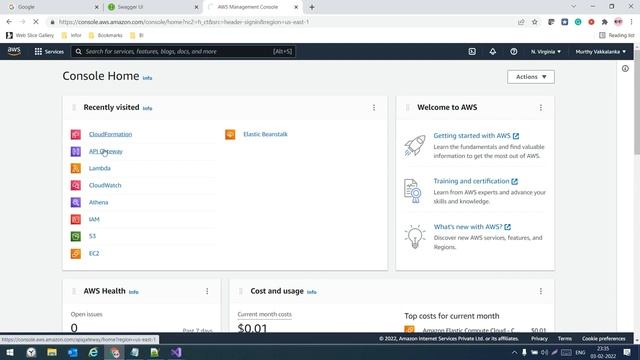
Task: Open a new browser tab
Action: (312, 7)
